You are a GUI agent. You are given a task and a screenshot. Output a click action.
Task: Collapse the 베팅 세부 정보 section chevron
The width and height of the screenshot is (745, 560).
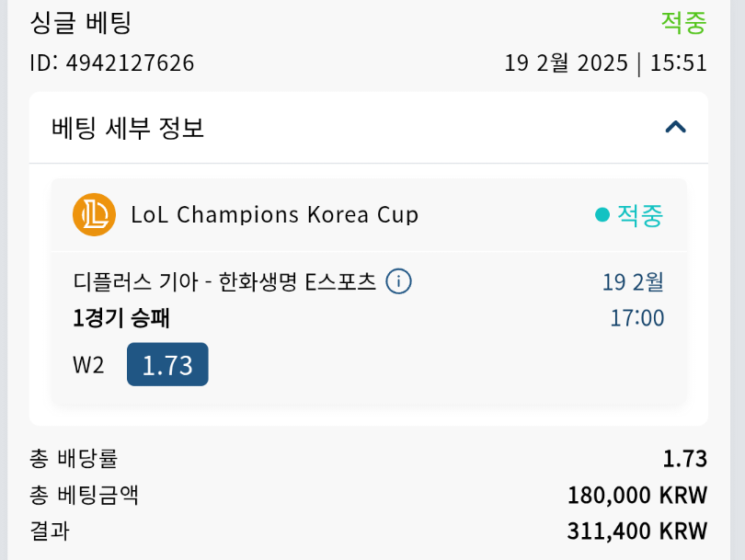(x=675, y=127)
